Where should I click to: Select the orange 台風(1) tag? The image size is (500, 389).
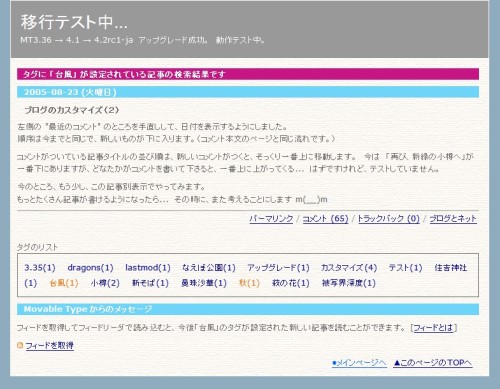click(63, 283)
